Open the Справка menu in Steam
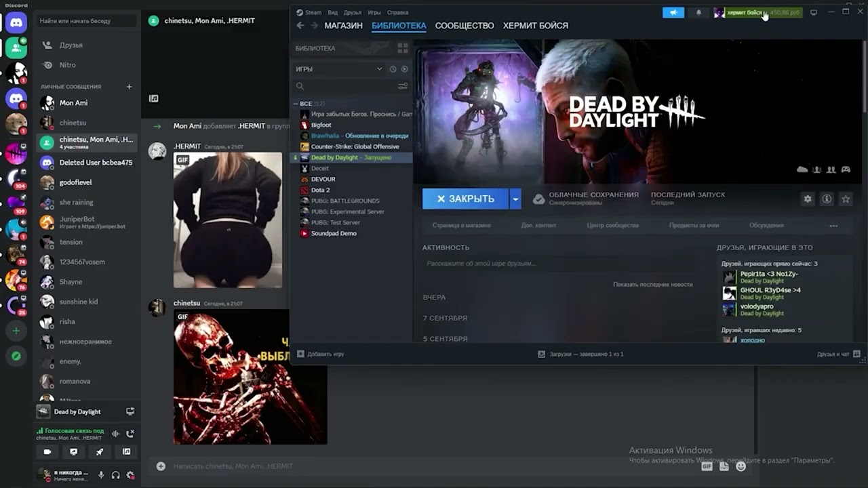This screenshot has width=868, height=488. tap(397, 12)
